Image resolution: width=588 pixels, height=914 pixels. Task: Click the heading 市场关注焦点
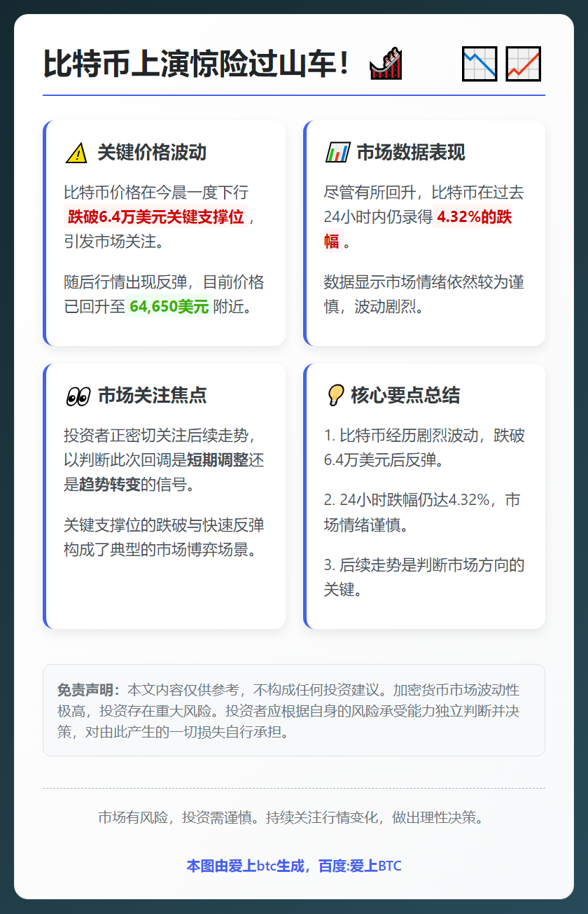(x=152, y=396)
